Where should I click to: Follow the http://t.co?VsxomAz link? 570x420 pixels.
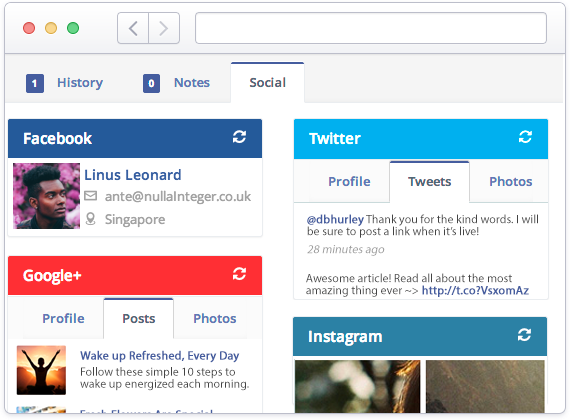(x=475, y=291)
